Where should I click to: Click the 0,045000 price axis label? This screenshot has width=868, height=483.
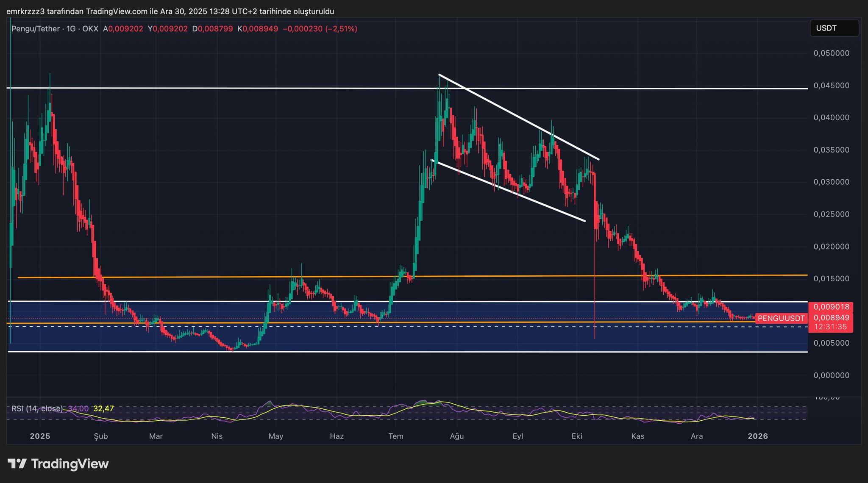click(x=831, y=86)
